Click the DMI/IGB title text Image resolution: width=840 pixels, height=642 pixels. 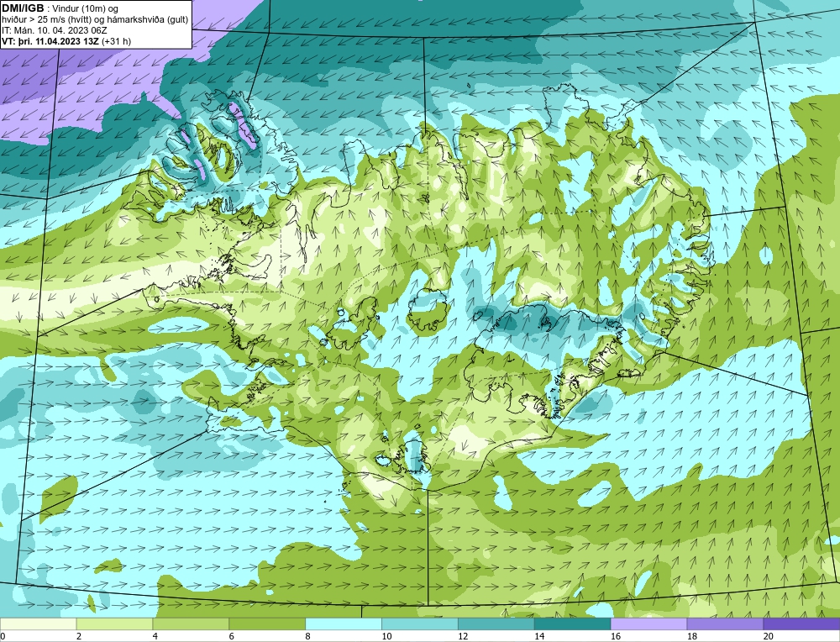click(x=23, y=8)
